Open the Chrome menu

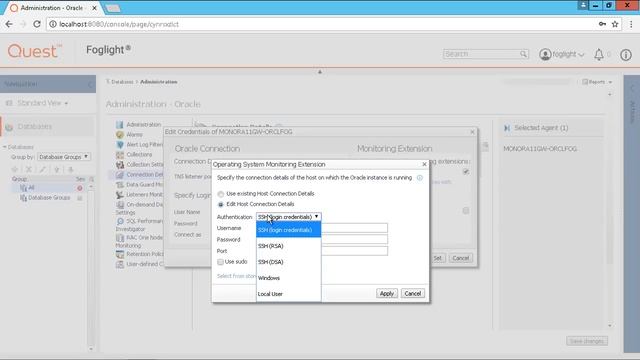pyautogui.click(x=631, y=24)
